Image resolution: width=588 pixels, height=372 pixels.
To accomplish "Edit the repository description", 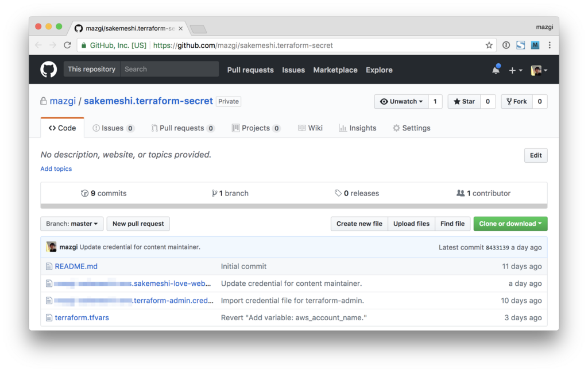I will point(536,155).
